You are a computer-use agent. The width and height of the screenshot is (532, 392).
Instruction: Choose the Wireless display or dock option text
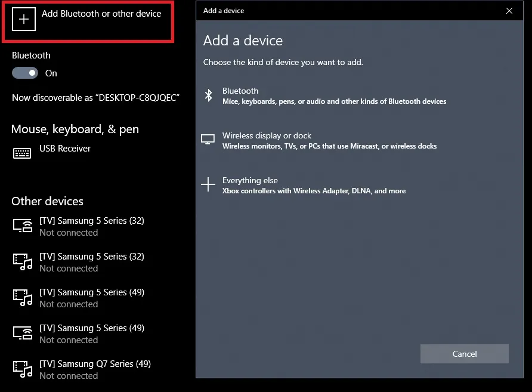tap(267, 136)
